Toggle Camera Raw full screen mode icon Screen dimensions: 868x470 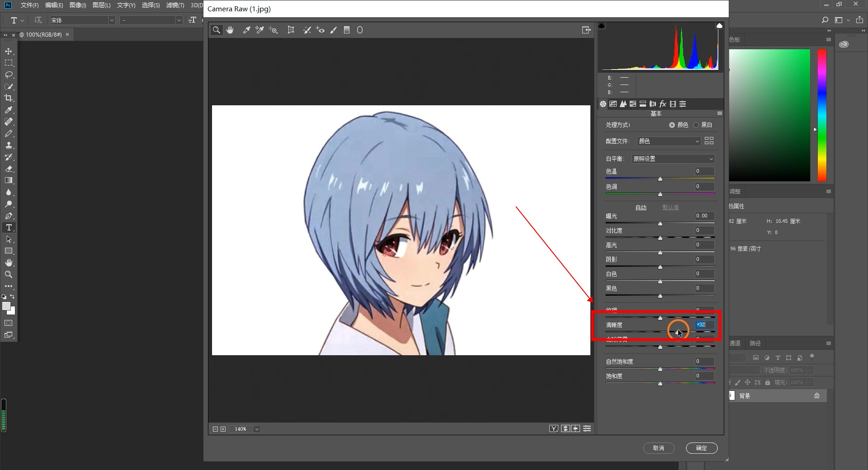(x=586, y=30)
